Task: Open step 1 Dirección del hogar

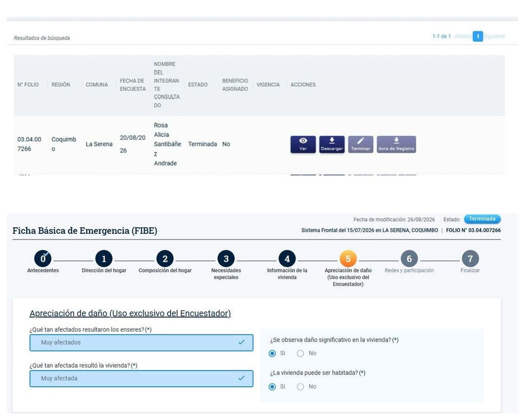Action: 104,258
